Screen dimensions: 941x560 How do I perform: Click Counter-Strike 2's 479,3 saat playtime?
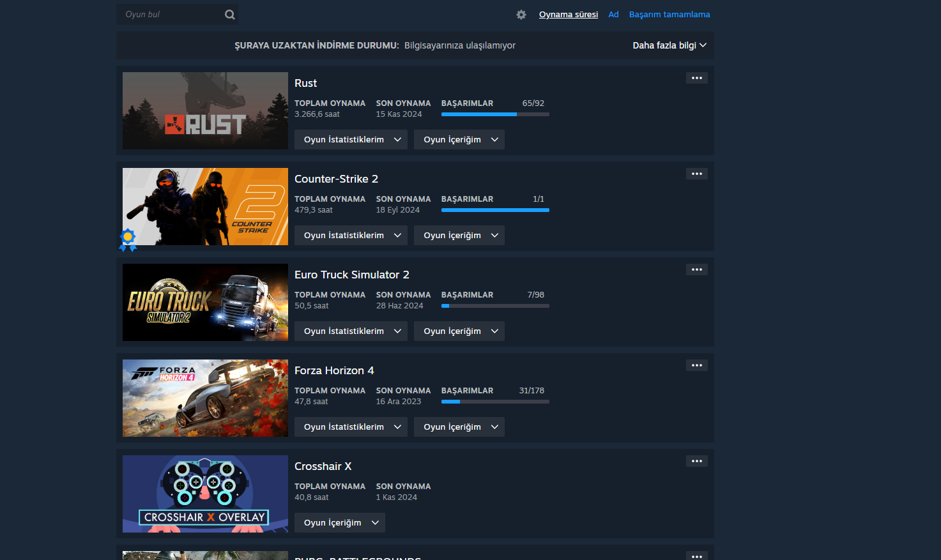click(x=314, y=210)
